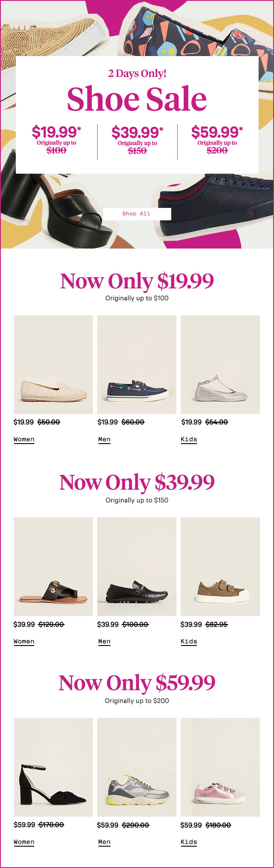Select the gray chunky sneaker with neon laces

coord(137,767)
